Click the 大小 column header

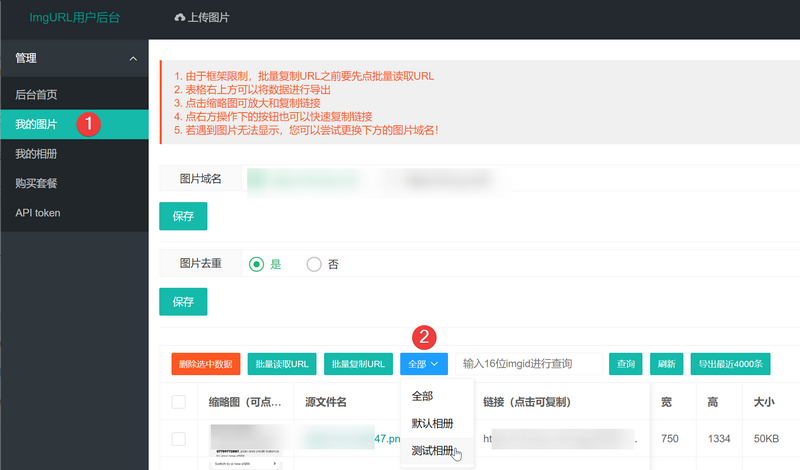coord(764,402)
